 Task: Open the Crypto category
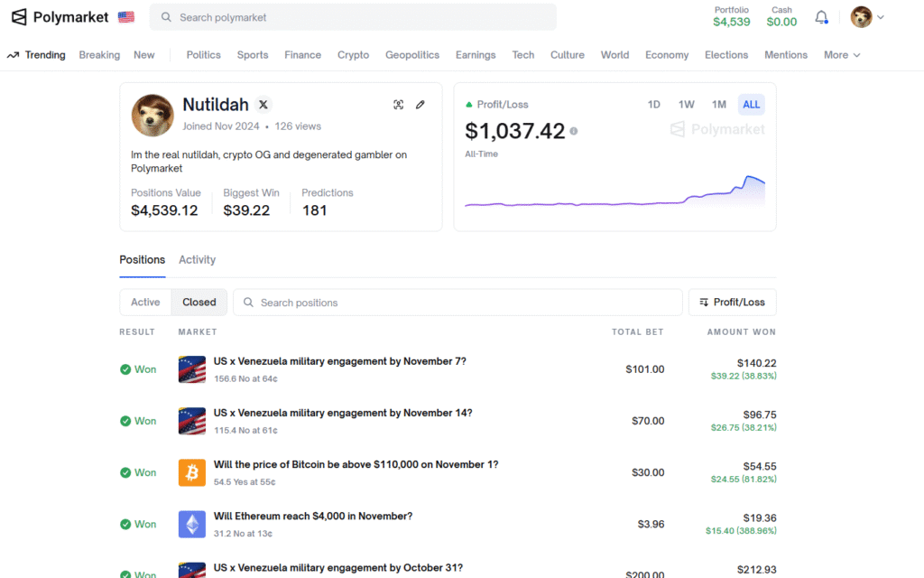tap(353, 55)
